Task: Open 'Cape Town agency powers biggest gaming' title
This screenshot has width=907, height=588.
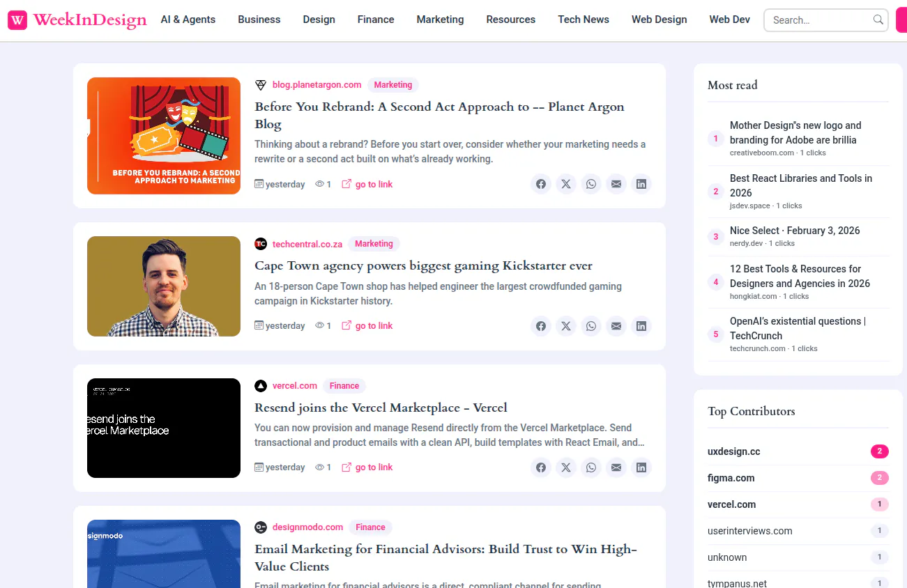Action: pos(423,265)
